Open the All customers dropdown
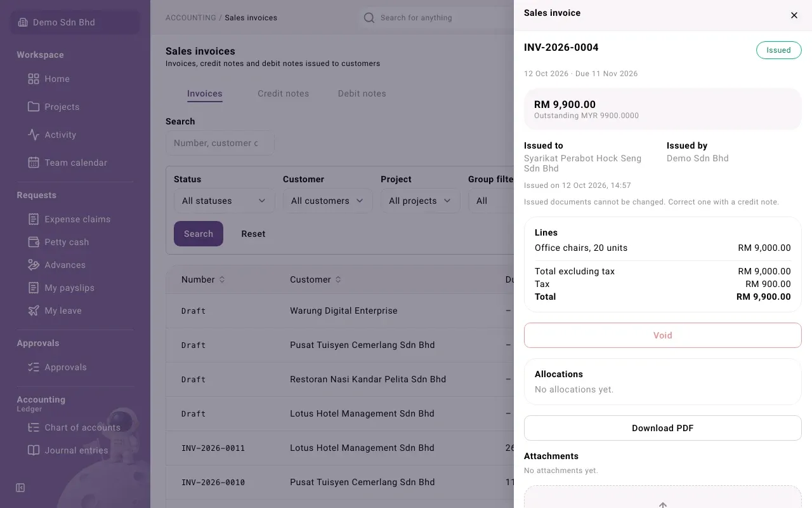Viewport: 812px width, 508px height. [327, 201]
